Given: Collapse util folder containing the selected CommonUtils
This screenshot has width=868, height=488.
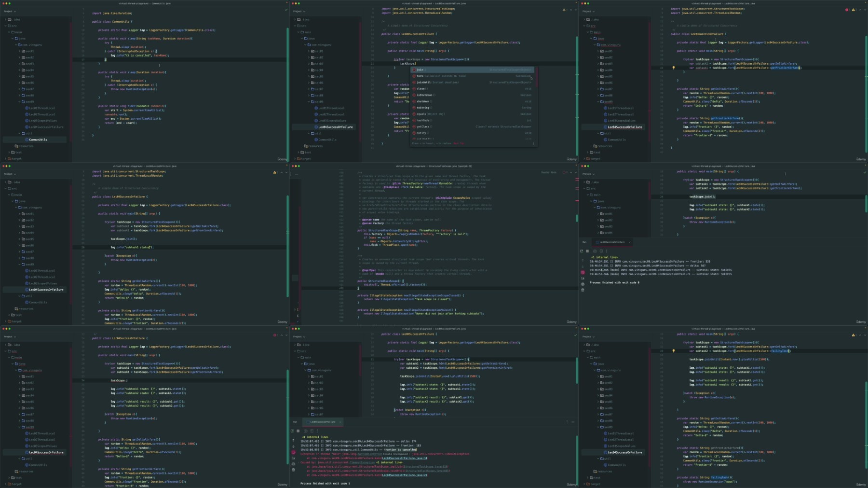Looking at the screenshot, I should pyautogui.click(x=20, y=133).
